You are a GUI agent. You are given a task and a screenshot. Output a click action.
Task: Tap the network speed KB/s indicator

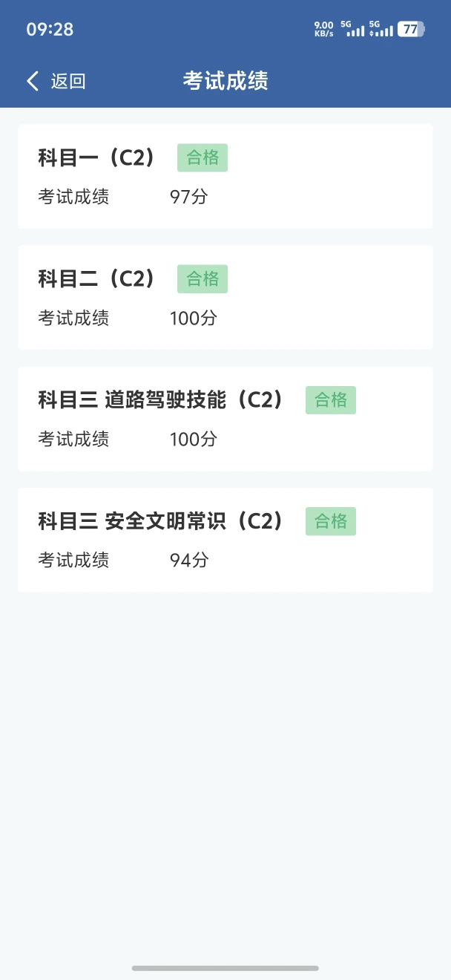(x=324, y=29)
